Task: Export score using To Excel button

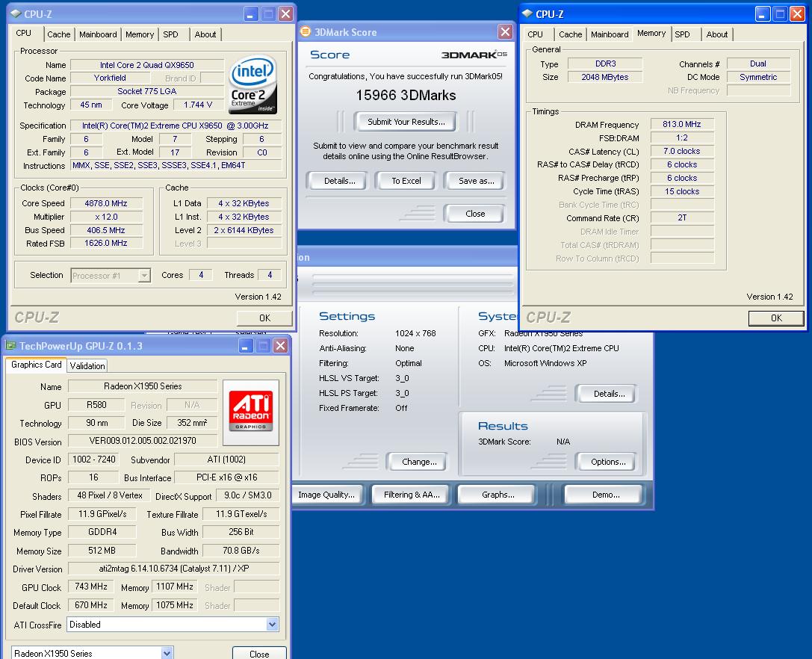Action: tap(406, 181)
